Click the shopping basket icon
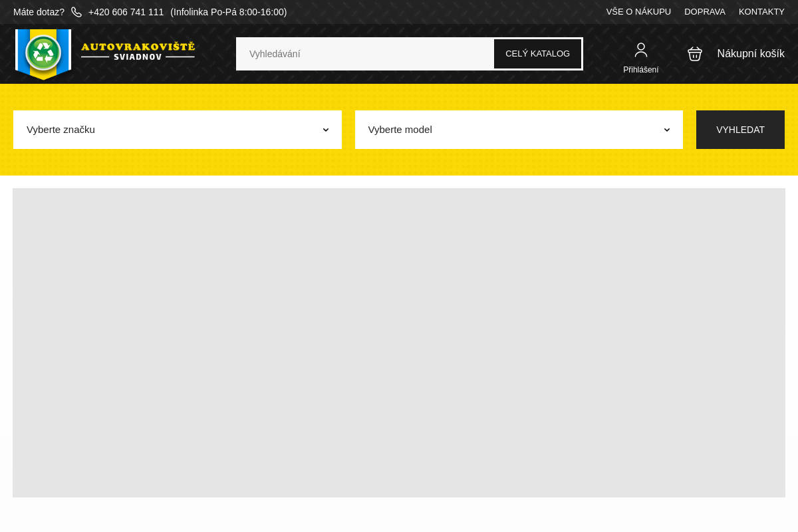Viewport: 798px width, 532px height. pos(695,54)
